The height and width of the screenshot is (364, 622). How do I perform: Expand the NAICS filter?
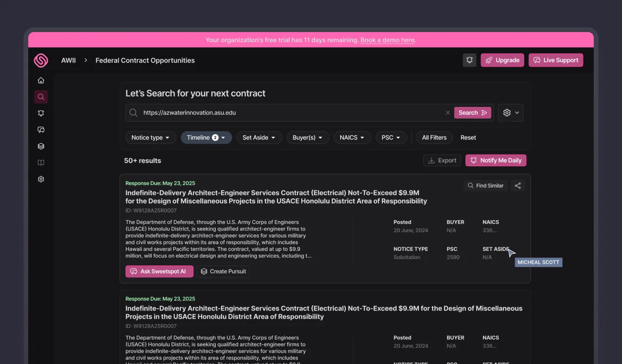pyautogui.click(x=352, y=138)
